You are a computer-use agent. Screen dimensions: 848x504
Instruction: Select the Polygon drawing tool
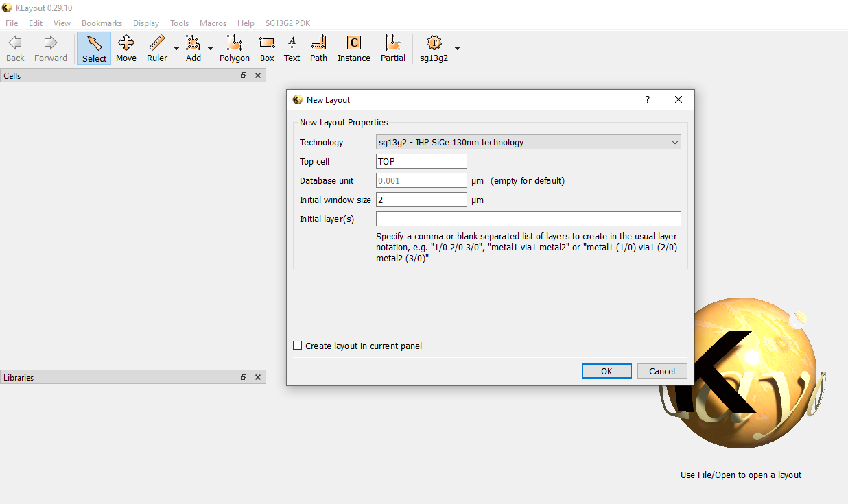click(x=235, y=49)
